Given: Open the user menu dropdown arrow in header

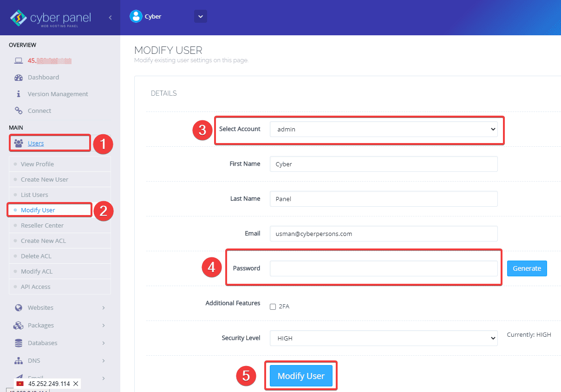Looking at the screenshot, I should coord(200,16).
